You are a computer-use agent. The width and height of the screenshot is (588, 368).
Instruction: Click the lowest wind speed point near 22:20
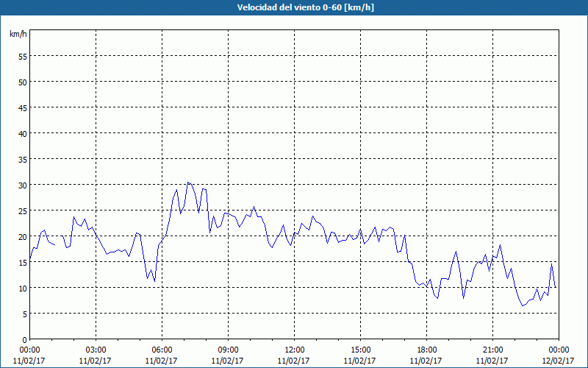523,305
